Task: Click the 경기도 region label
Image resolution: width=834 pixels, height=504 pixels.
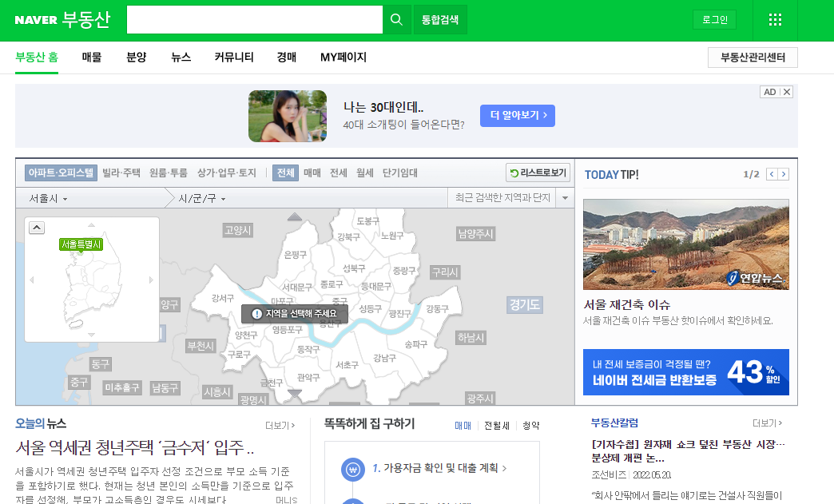Action: (x=524, y=305)
